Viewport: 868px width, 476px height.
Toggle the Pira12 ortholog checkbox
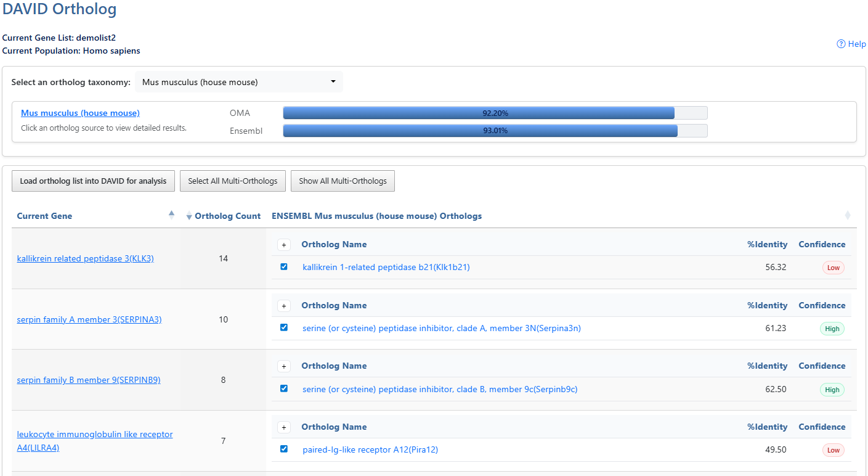(284, 449)
